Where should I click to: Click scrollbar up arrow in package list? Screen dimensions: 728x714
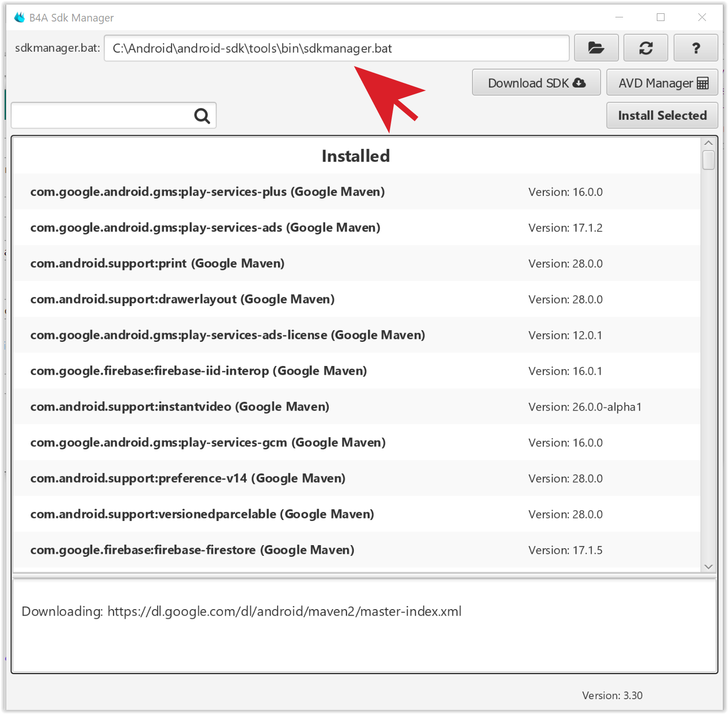709,143
